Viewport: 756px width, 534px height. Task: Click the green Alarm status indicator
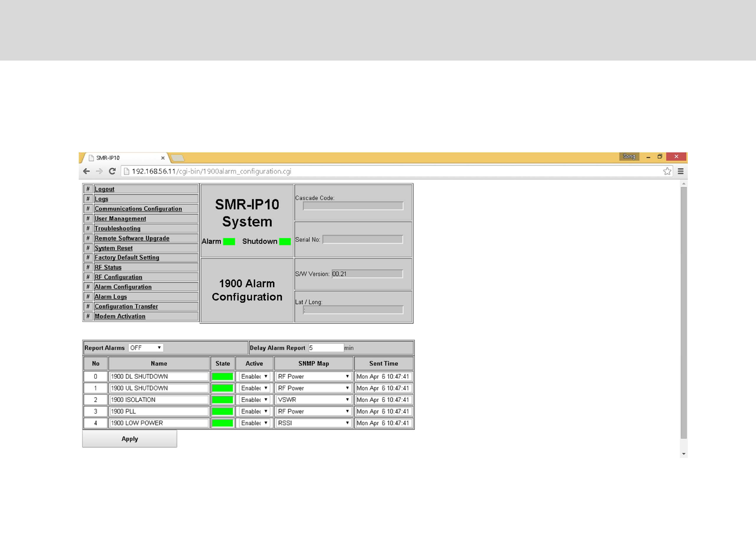tap(229, 241)
